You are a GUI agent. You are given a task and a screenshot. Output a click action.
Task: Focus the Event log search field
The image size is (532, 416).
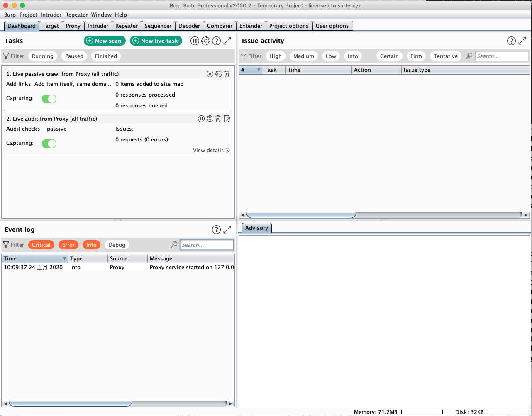(207, 245)
